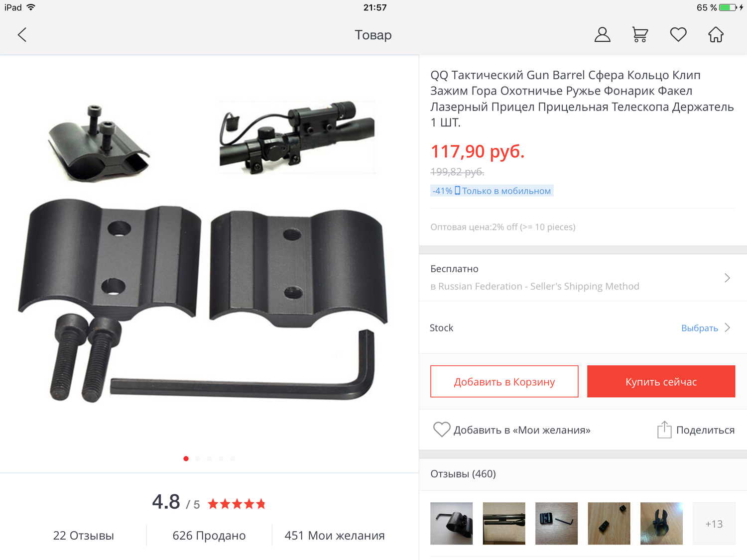Click Добавить в Корзину button
This screenshot has height=560, width=747.
point(504,381)
